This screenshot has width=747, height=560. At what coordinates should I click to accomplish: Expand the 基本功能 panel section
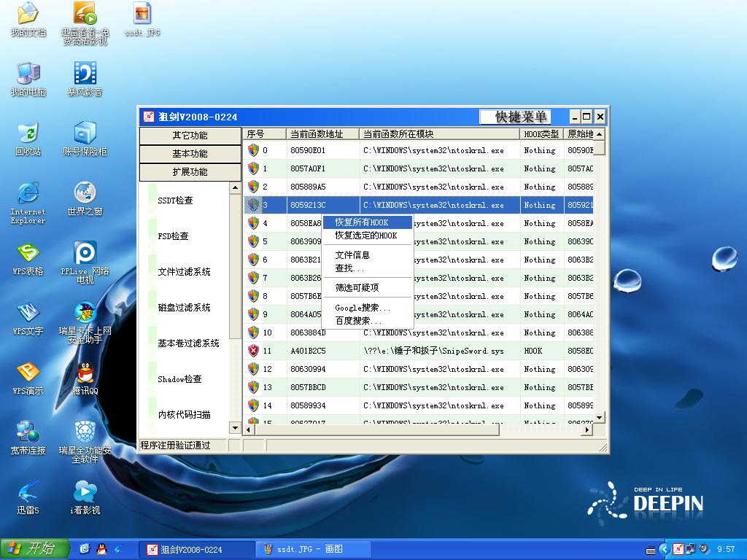click(190, 154)
